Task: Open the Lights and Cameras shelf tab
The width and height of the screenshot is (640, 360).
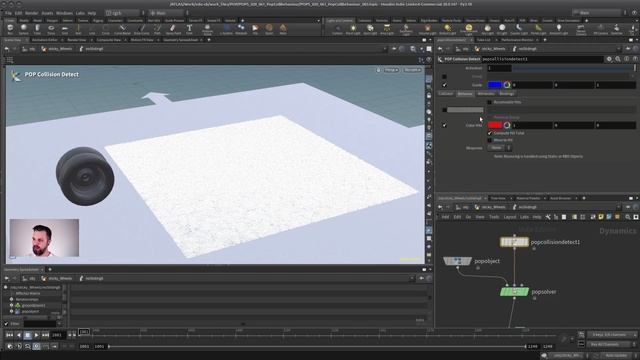Action: (339, 20)
